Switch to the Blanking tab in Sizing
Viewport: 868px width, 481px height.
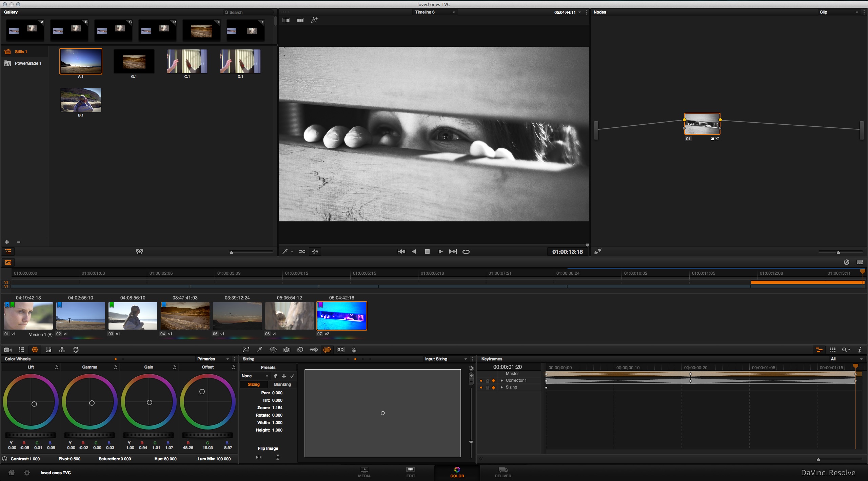282,384
